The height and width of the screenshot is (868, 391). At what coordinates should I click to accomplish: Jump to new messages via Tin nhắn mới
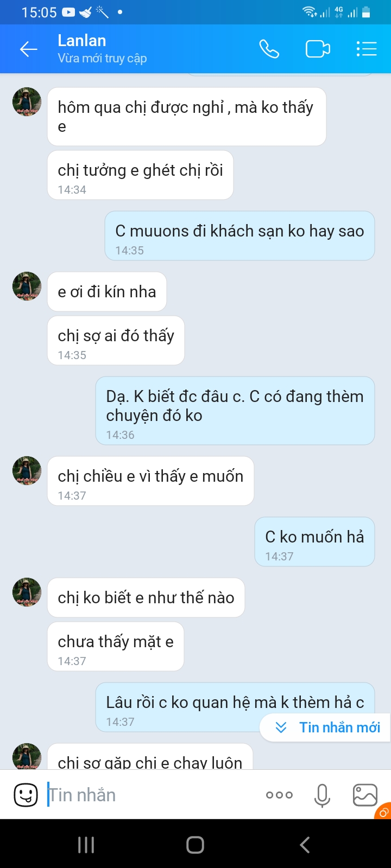[327, 727]
